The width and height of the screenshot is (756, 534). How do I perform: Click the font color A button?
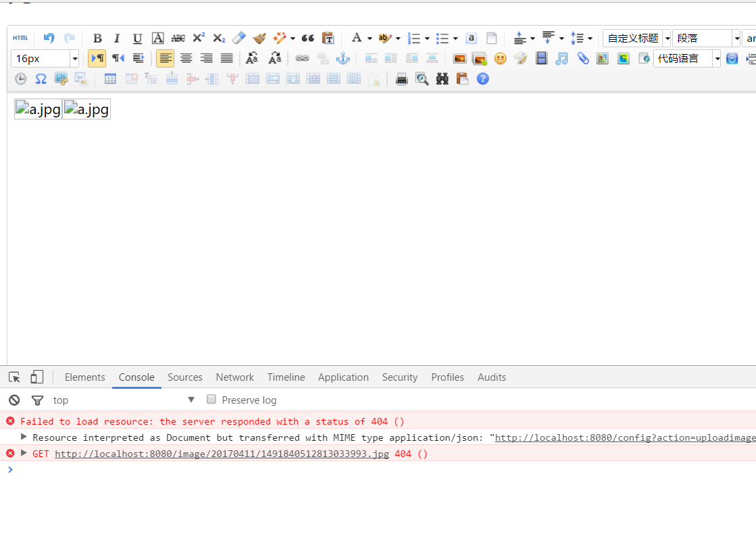(357, 38)
